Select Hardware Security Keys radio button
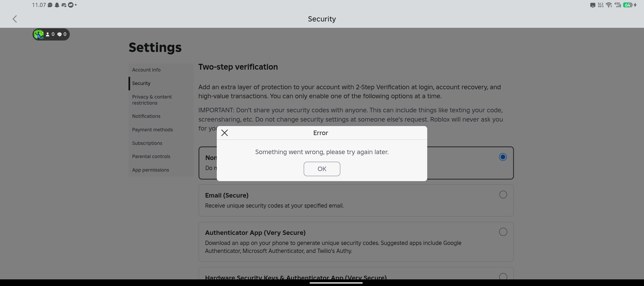 click(x=503, y=276)
